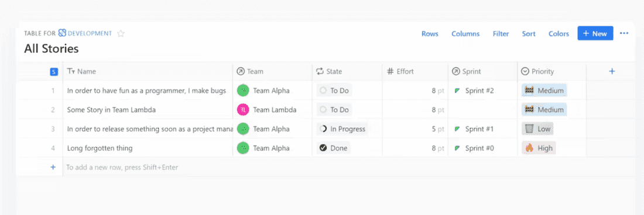Open the Colors menu
Screen dimensions: 644x215
[559, 33]
